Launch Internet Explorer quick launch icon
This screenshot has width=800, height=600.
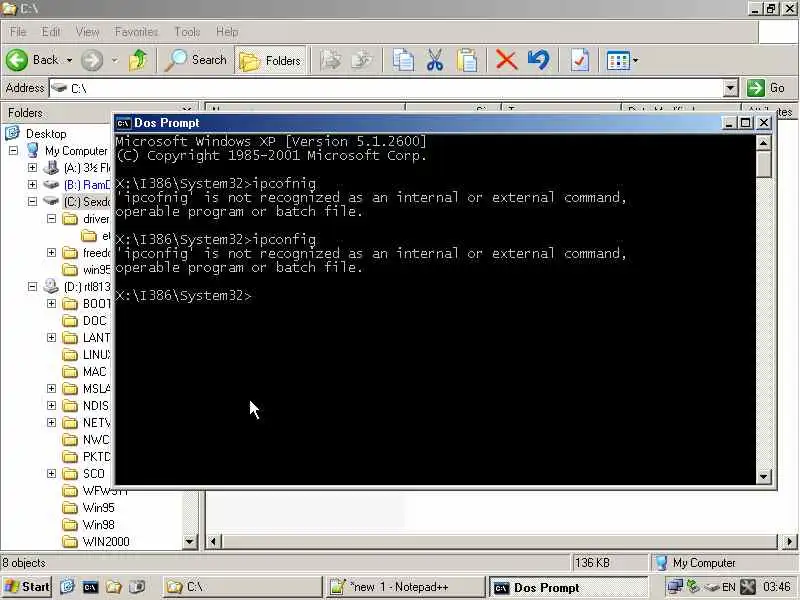coord(67,587)
